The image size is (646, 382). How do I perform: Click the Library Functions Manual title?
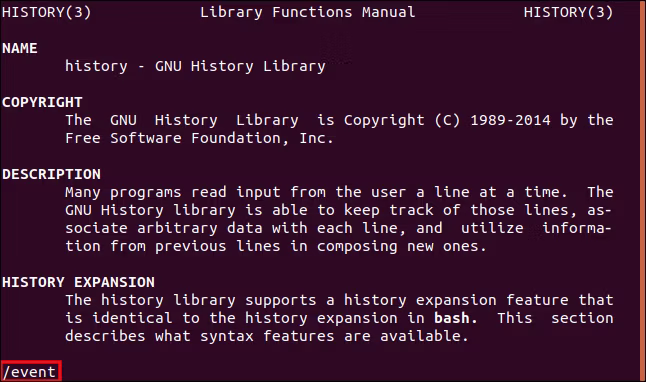[308, 12]
